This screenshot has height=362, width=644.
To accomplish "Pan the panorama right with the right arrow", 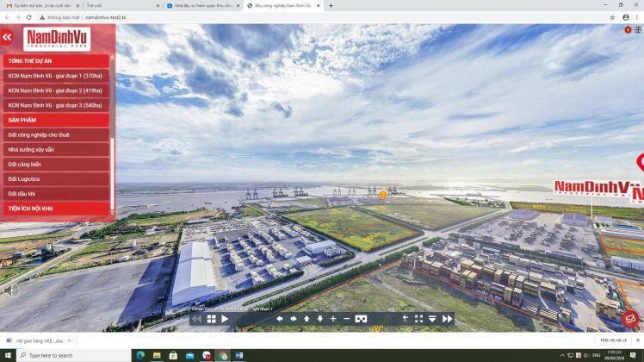I will [x=294, y=319].
